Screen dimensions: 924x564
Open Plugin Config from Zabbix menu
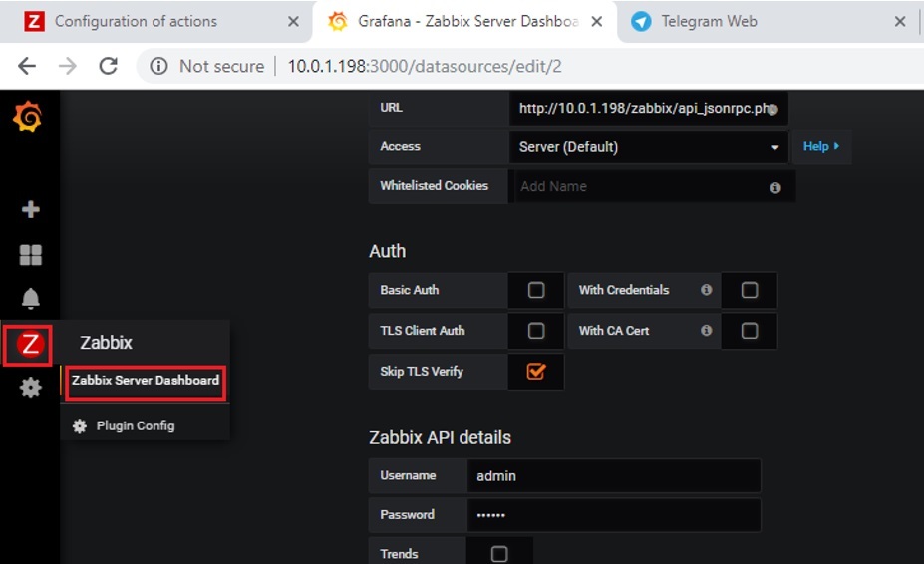tap(135, 425)
